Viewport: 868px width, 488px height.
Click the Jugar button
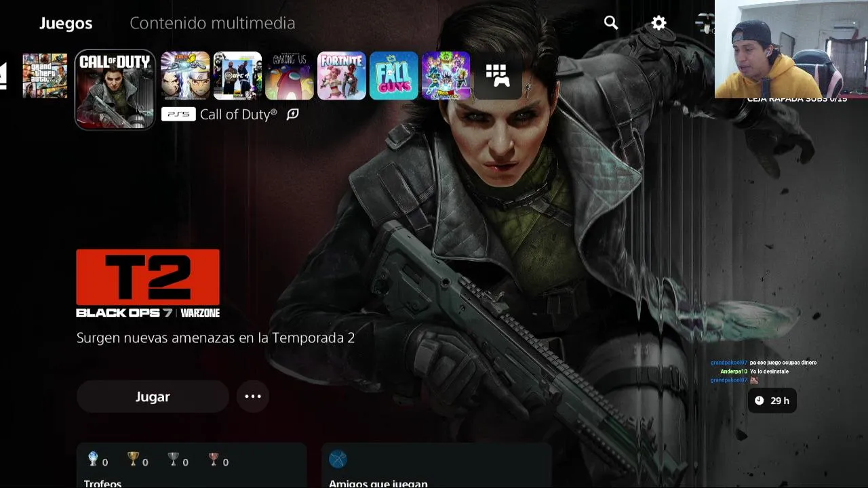[153, 396]
